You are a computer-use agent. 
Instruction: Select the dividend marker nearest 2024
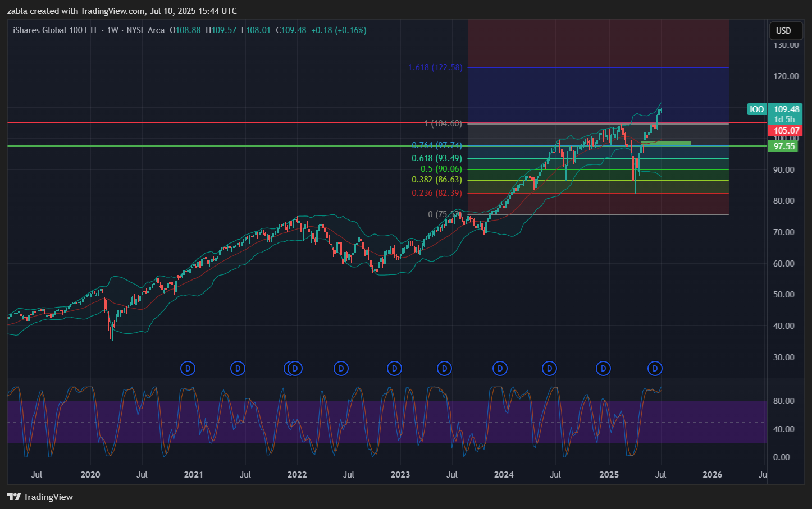coord(500,369)
